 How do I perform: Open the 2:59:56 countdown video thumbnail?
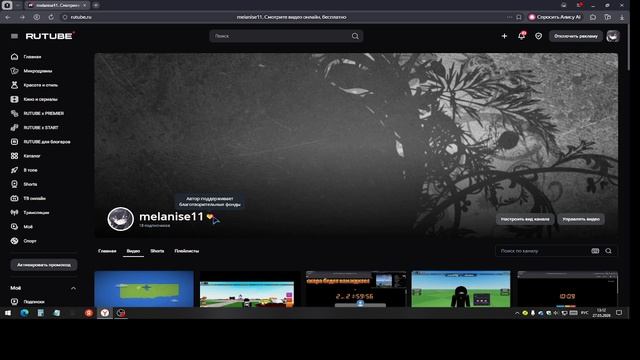(x=356, y=289)
